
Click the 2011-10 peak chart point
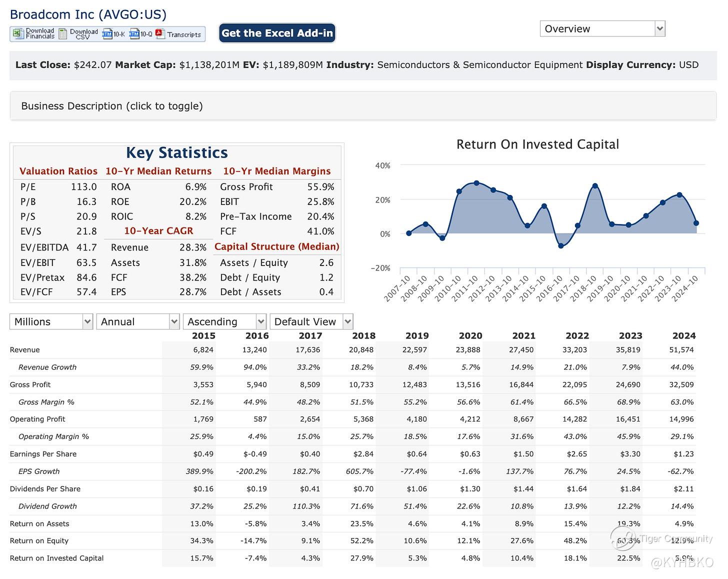tap(476, 183)
